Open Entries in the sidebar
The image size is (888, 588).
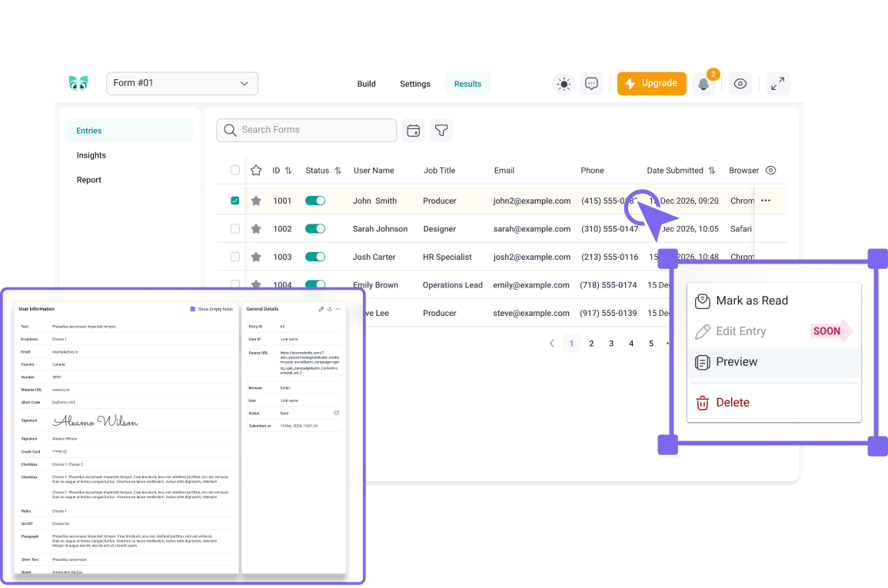[130, 131]
